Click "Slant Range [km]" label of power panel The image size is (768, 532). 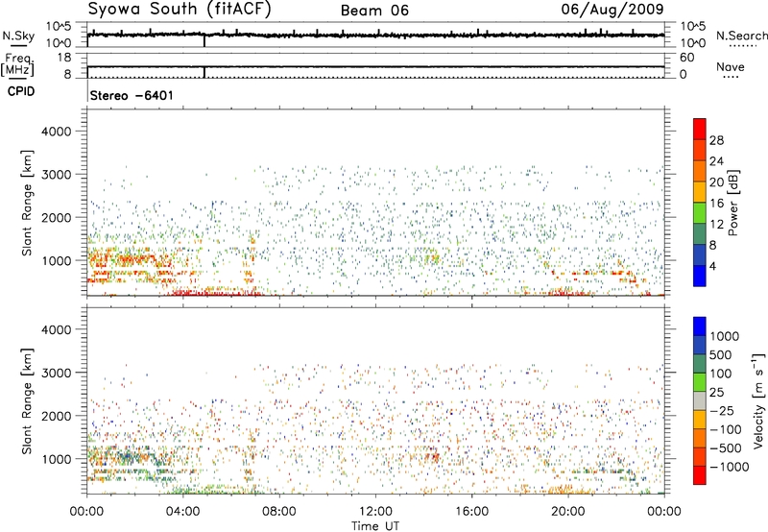[x=27, y=203]
